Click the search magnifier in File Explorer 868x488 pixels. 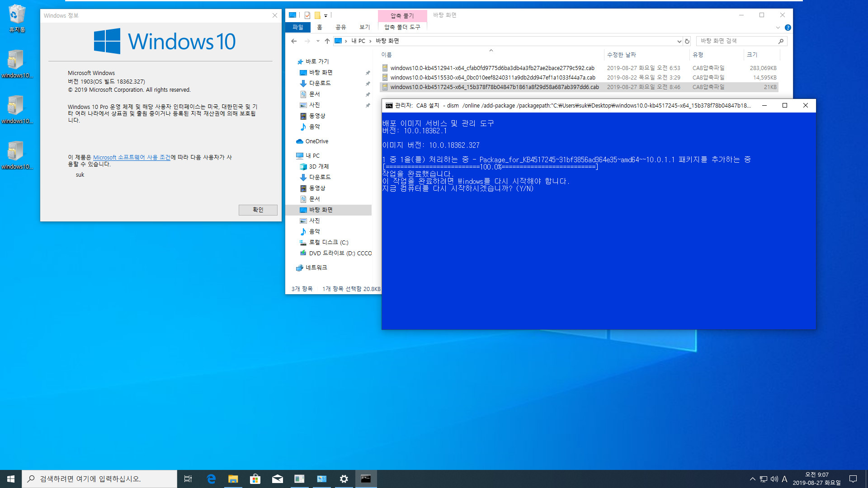[x=781, y=41]
